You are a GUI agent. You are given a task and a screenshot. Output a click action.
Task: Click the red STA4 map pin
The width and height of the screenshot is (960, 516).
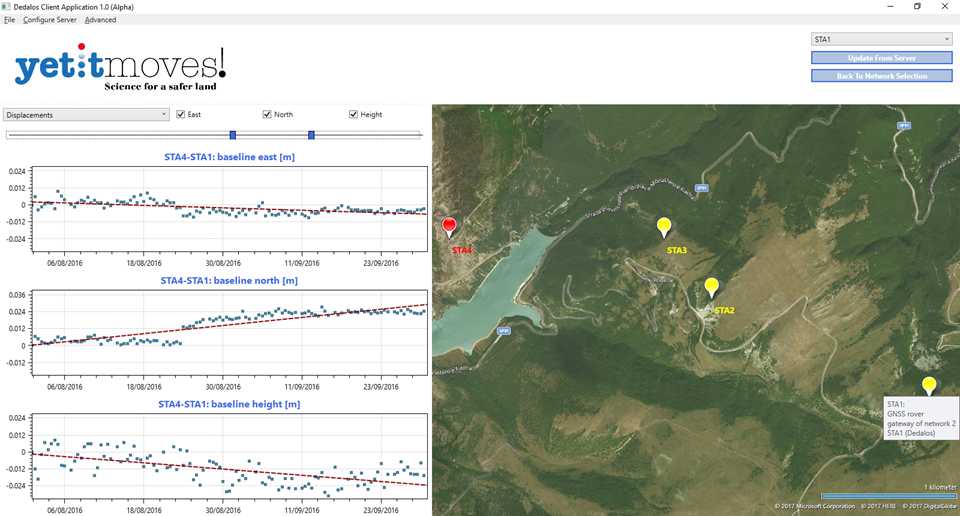coord(449,227)
